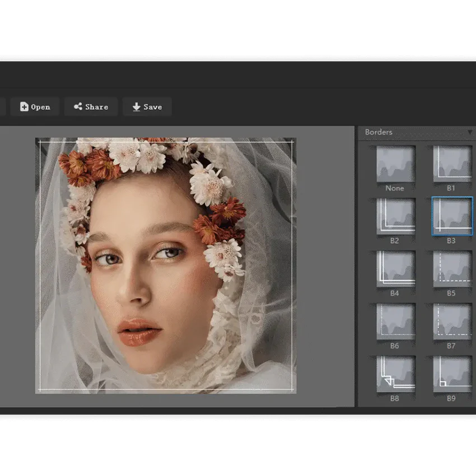476x476 pixels.
Task: Click the Share button
Action: pos(91,106)
